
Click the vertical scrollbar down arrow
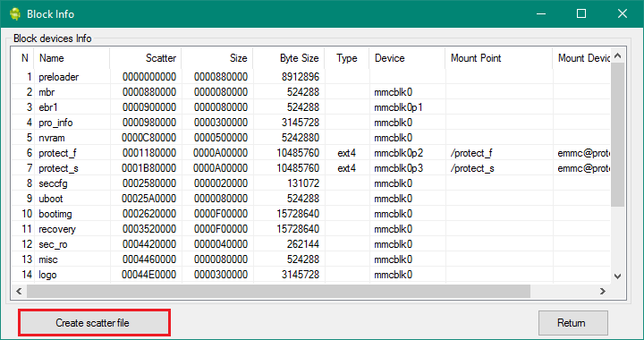click(618, 276)
